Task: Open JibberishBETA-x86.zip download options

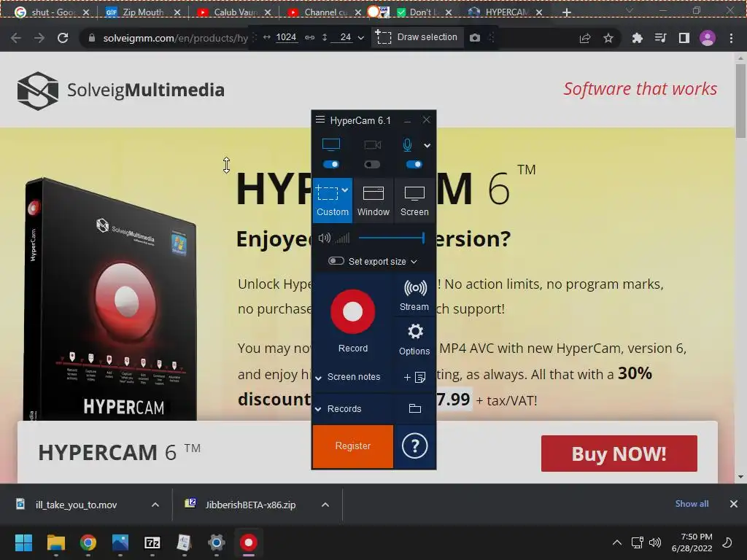Action: (x=325, y=505)
